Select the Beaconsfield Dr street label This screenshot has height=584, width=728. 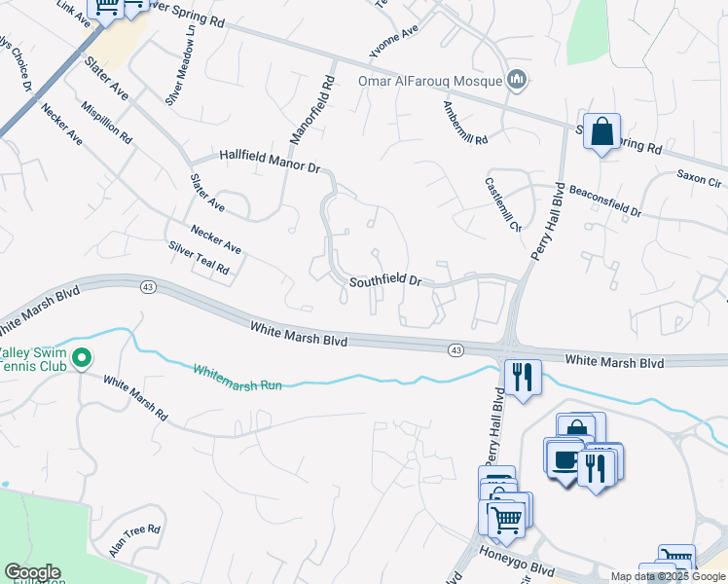pos(605,201)
